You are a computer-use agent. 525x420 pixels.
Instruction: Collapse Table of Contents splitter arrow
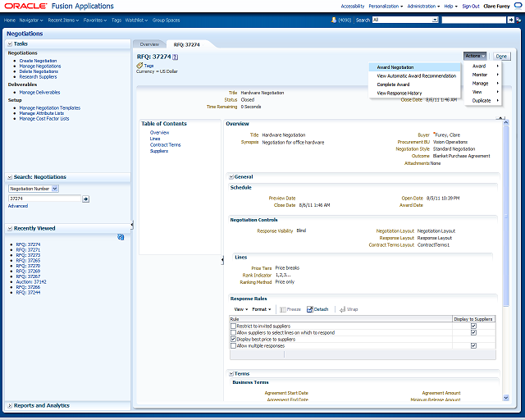pos(222,260)
